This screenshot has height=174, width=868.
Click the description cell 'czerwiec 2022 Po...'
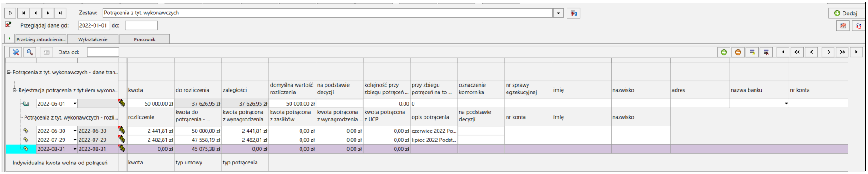(x=434, y=131)
